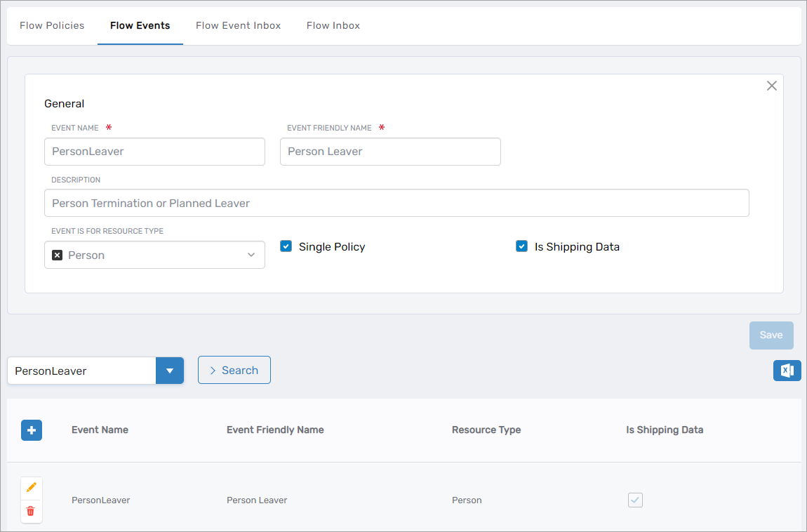Remove Person tag from resource type
This screenshot has width=807, height=532.
click(58, 255)
